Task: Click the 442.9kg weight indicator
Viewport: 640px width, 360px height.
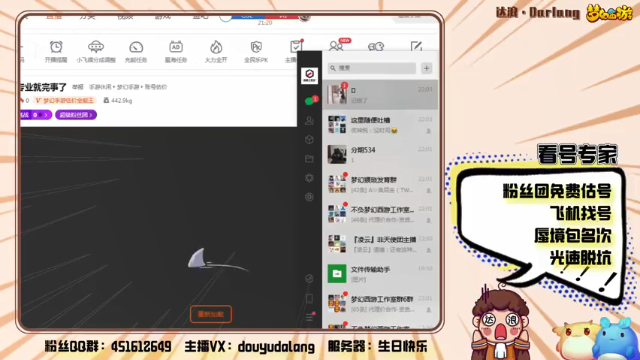Action: point(118,100)
